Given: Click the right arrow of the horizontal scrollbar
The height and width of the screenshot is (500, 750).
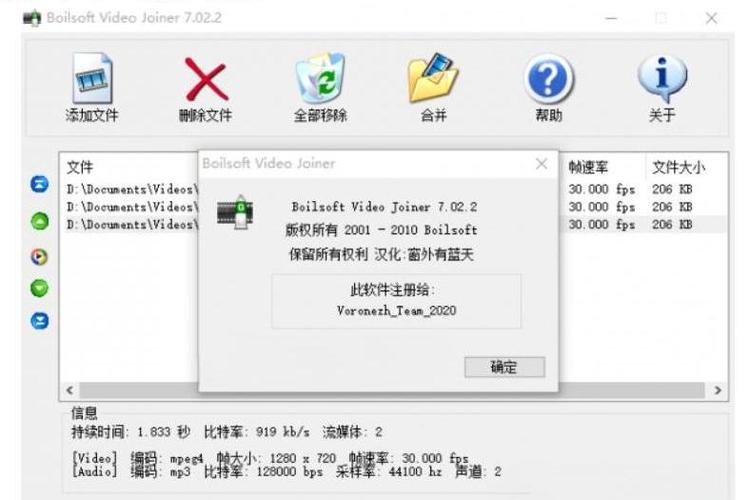Looking at the screenshot, I should pos(717,390).
